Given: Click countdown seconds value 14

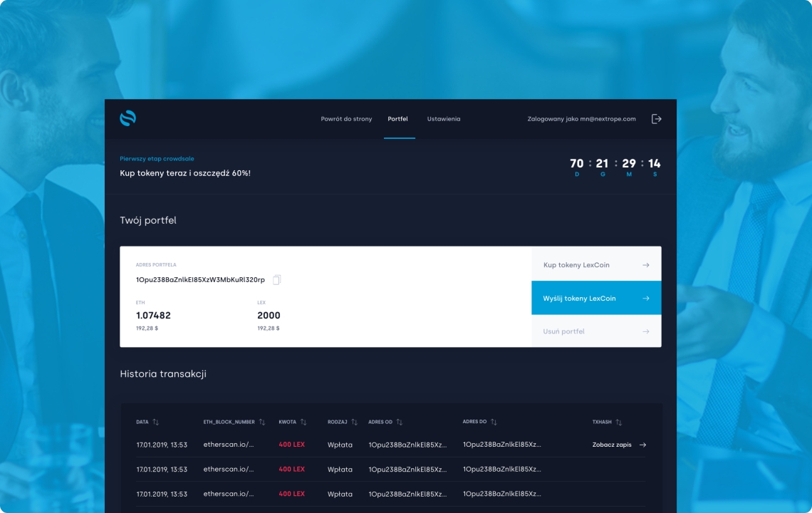Looking at the screenshot, I should (655, 164).
